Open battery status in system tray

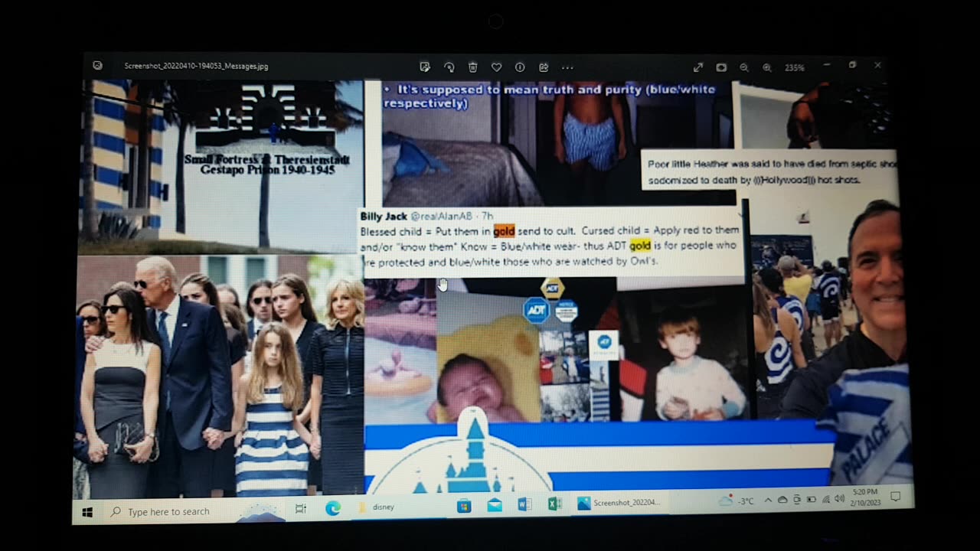pyautogui.click(x=812, y=499)
